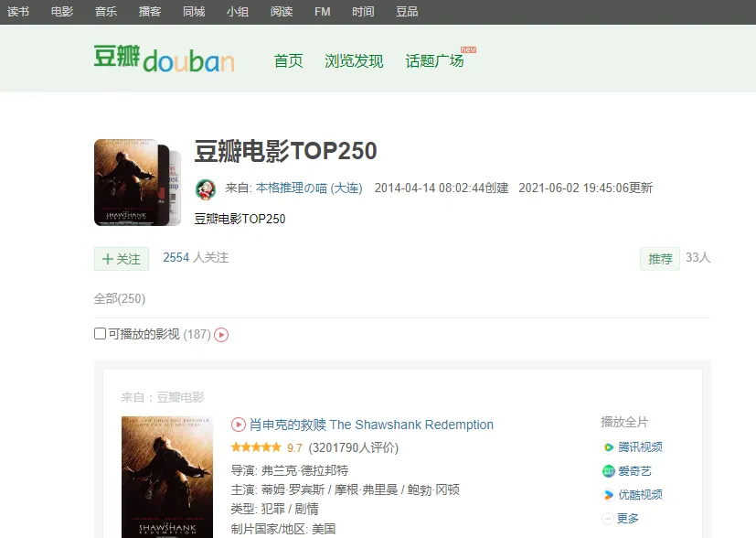
Task: Open the 播客 section in top bar
Action: pyautogui.click(x=150, y=12)
